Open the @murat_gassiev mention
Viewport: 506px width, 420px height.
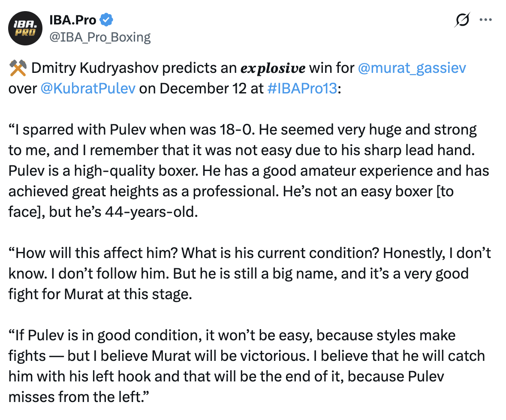coord(412,68)
